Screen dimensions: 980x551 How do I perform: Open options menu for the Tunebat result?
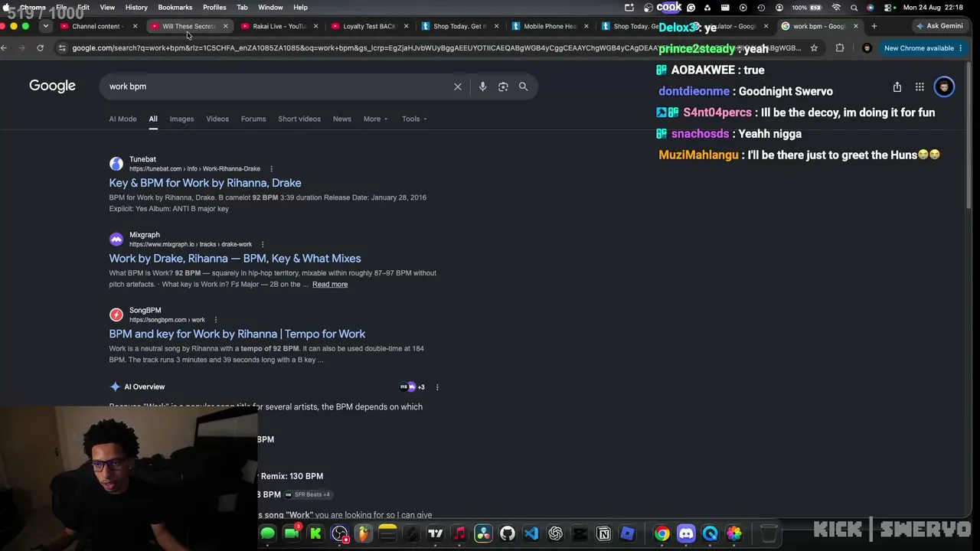(271, 168)
